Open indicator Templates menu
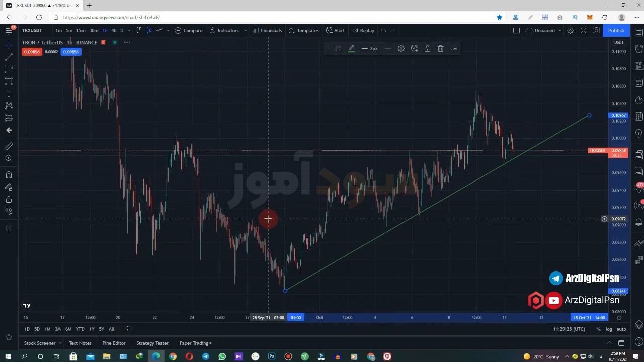 (x=304, y=31)
